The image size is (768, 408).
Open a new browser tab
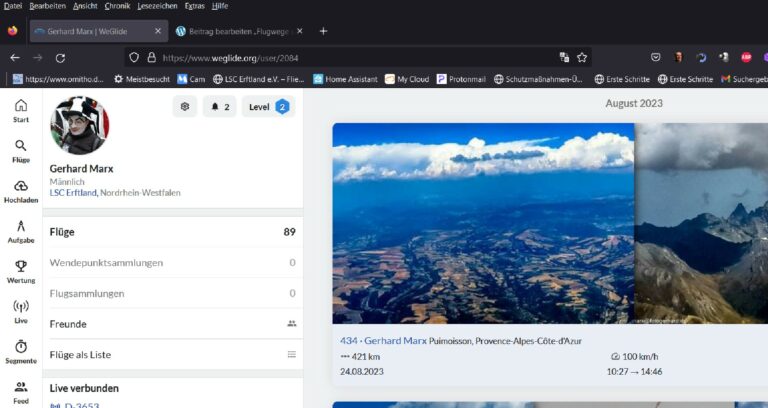[323, 31]
